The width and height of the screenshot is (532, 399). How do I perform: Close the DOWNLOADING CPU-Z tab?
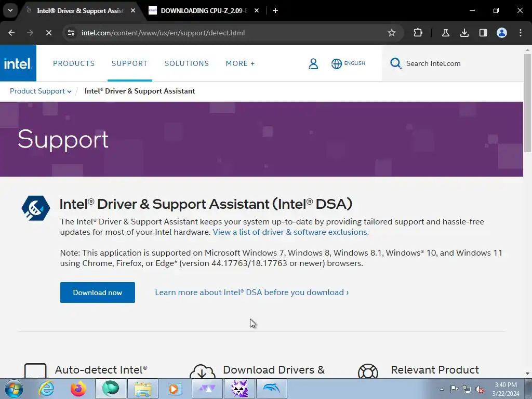[x=257, y=10]
